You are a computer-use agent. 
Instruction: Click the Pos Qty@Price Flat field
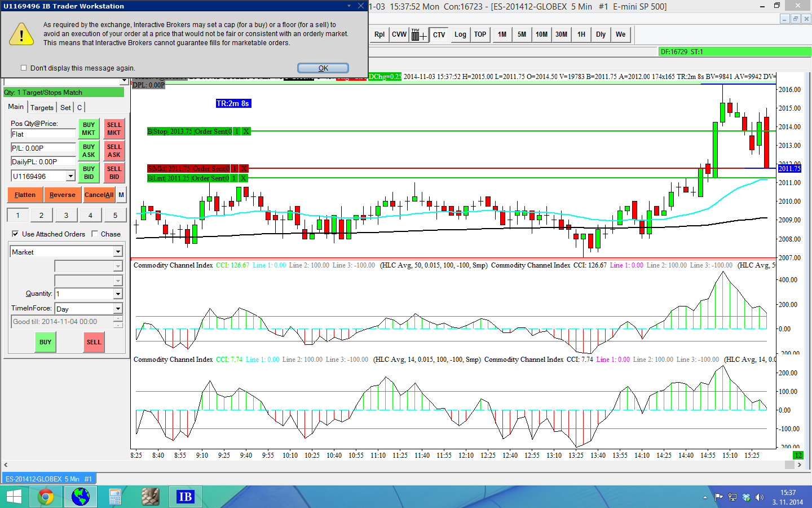[x=43, y=134]
